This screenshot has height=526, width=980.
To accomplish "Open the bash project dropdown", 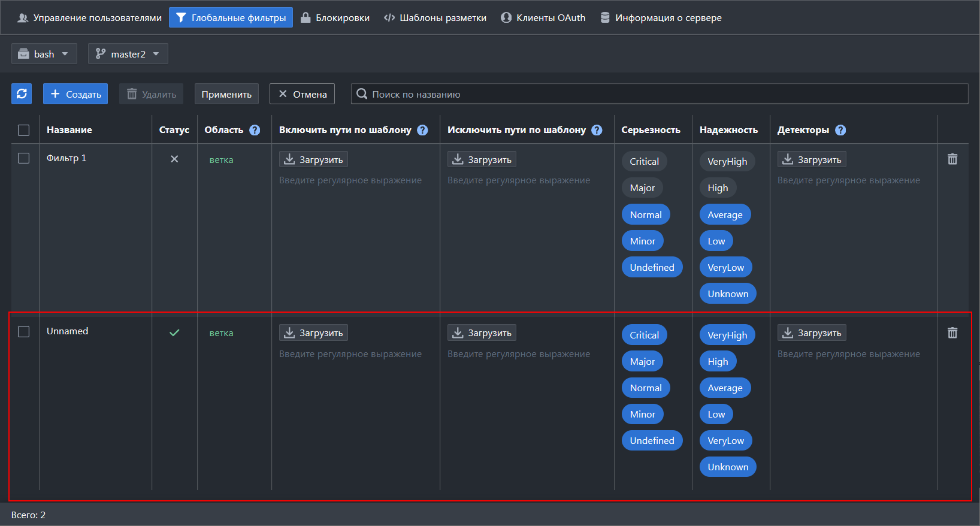I will pyautogui.click(x=44, y=54).
